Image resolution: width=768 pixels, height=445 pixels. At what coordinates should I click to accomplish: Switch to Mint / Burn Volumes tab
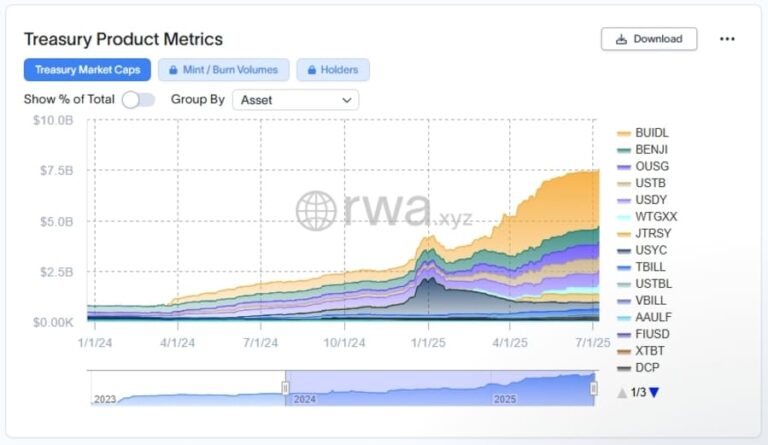pyautogui.click(x=224, y=70)
